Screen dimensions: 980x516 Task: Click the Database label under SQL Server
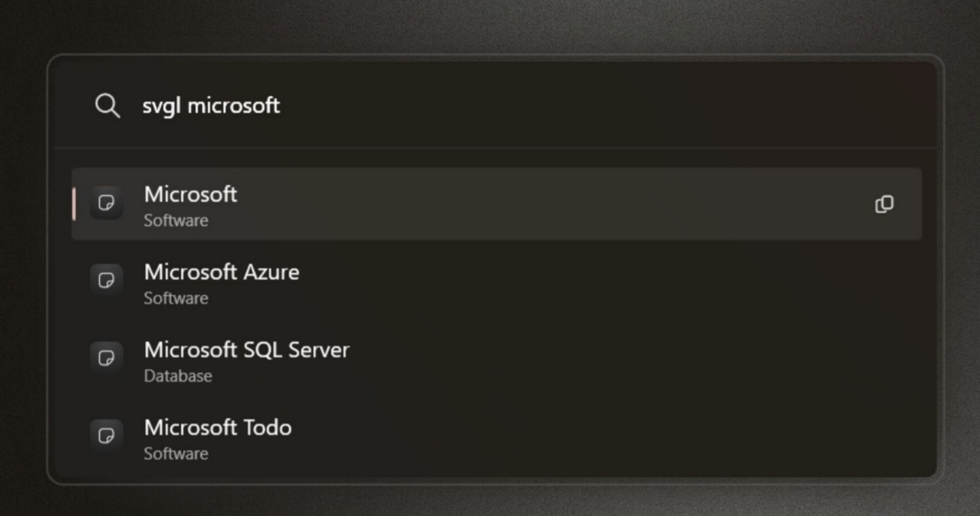tap(178, 376)
